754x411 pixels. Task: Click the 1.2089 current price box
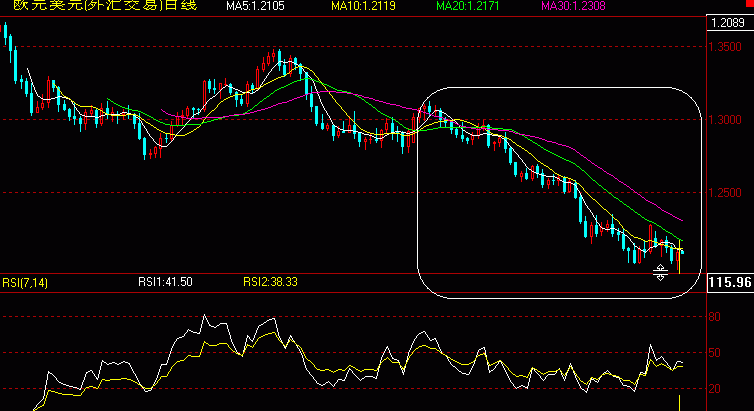coord(729,23)
